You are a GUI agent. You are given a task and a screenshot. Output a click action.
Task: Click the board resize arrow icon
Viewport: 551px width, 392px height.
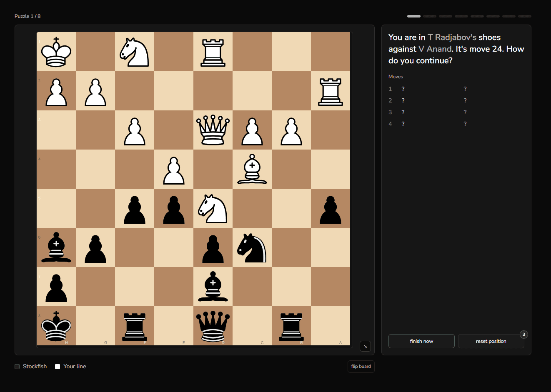pos(365,346)
